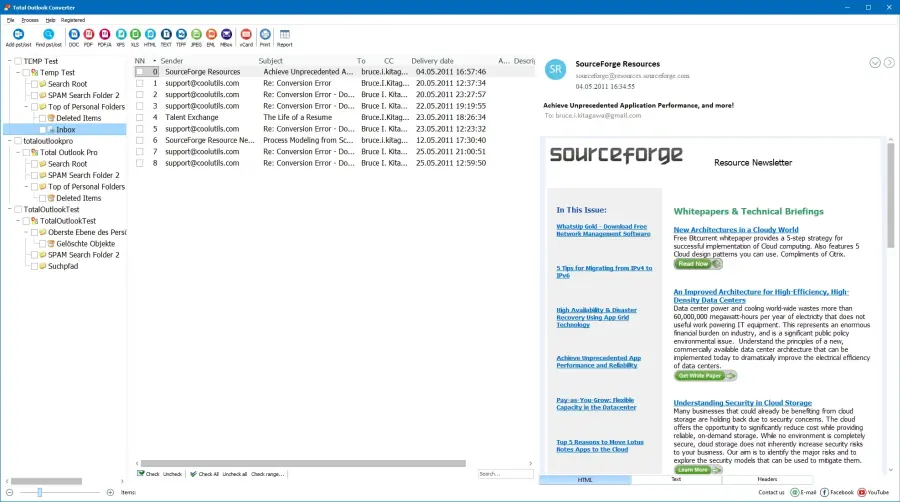Click the message list horizontal scrollbar

303,463
